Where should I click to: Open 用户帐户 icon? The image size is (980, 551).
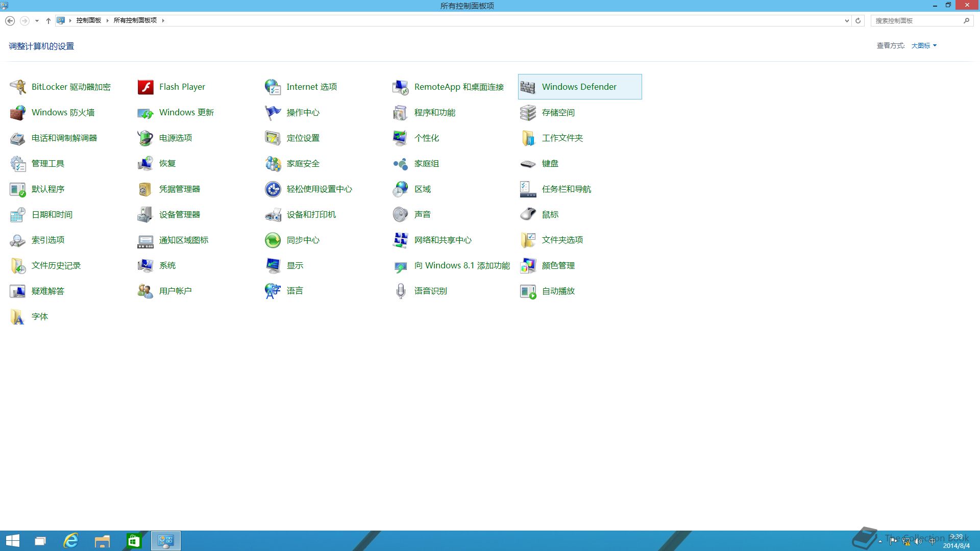point(145,291)
